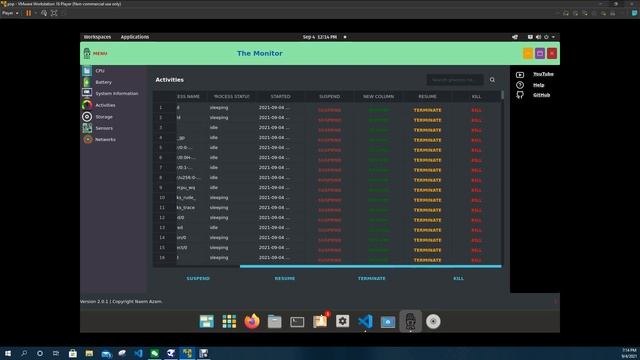Click the STARTED column header
This screenshot has height=360, width=640.
coord(280,97)
